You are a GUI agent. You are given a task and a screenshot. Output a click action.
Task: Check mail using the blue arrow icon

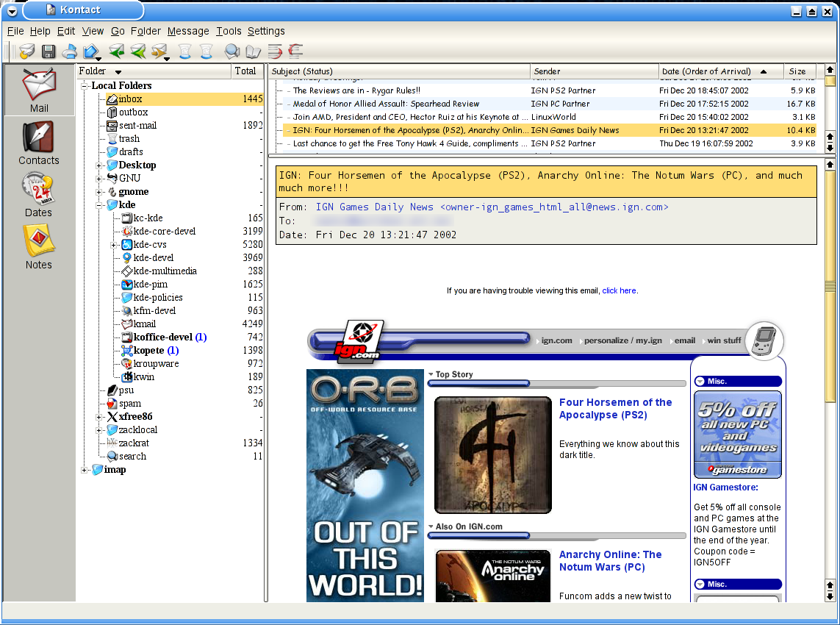[x=90, y=51]
